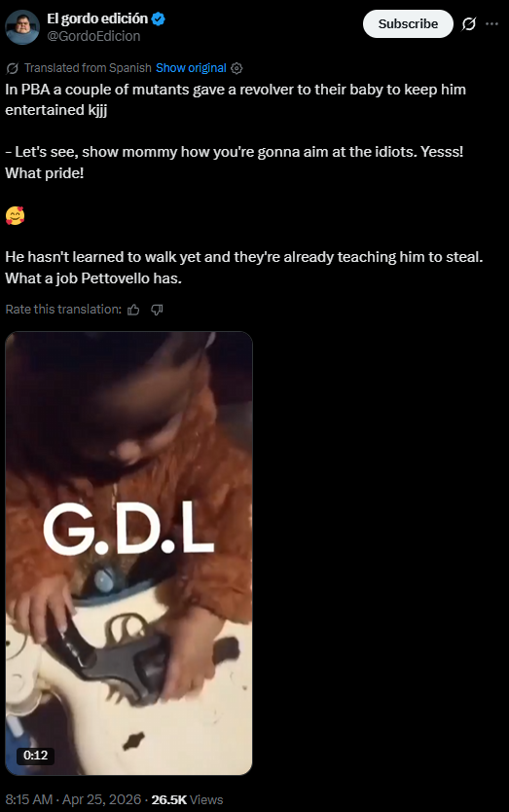The image size is (509, 812).
Task: View the 26.5K Views count
Action: point(187,799)
